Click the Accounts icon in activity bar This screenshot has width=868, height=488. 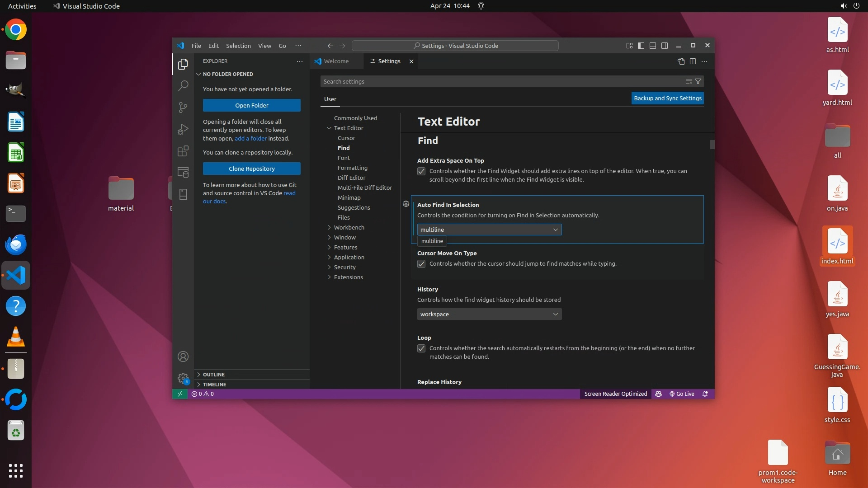click(183, 357)
